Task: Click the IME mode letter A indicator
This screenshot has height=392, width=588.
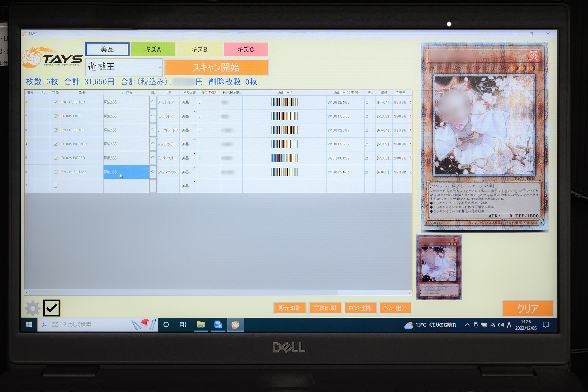Action: coord(509,325)
